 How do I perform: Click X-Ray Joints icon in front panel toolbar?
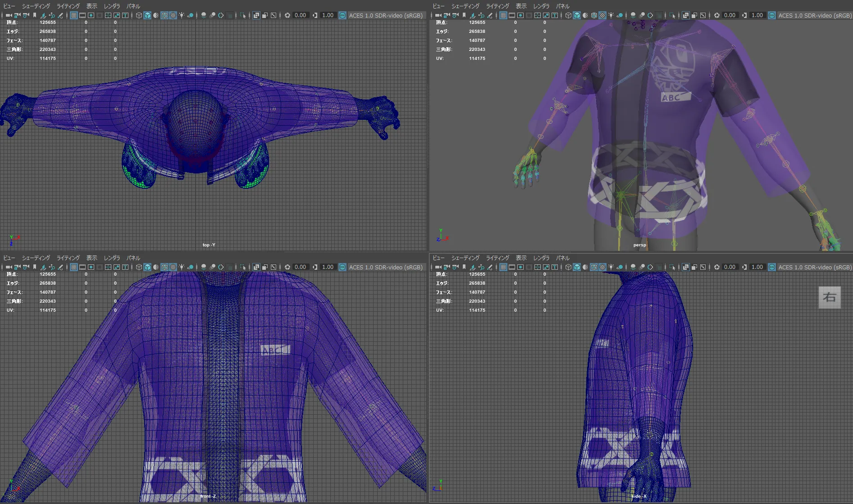tap(274, 267)
